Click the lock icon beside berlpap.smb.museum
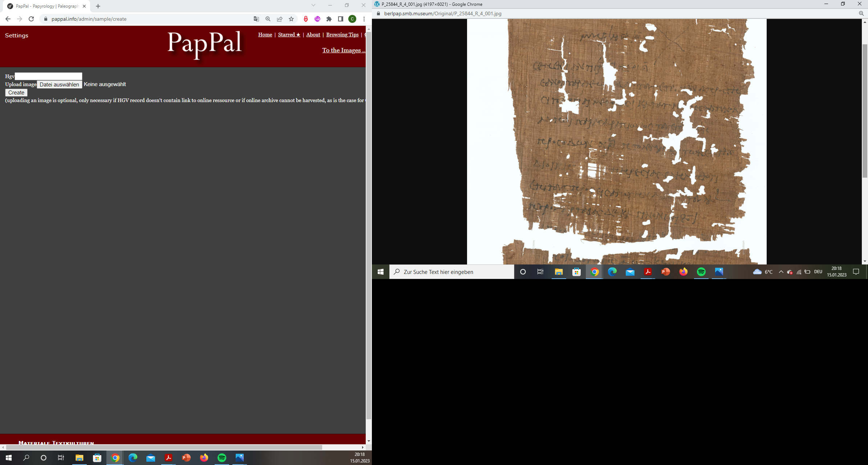This screenshot has height=465, width=868. (x=378, y=13)
